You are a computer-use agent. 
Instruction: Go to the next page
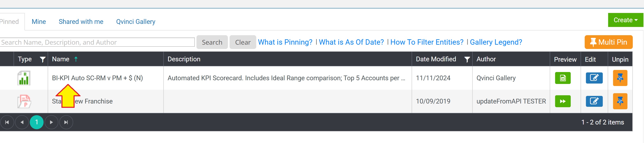tap(51, 122)
